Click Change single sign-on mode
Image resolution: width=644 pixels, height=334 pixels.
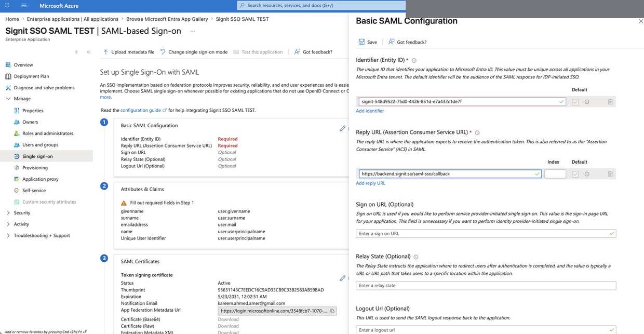point(194,52)
